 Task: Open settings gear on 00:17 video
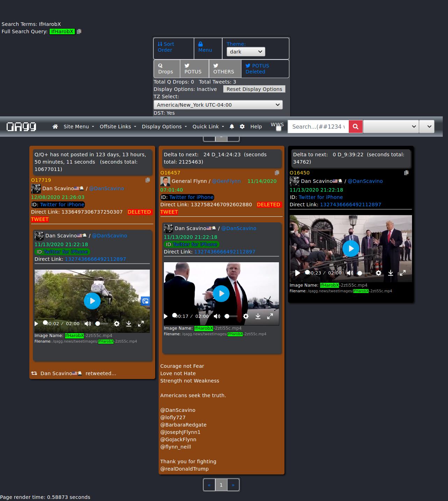(x=246, y=316)
